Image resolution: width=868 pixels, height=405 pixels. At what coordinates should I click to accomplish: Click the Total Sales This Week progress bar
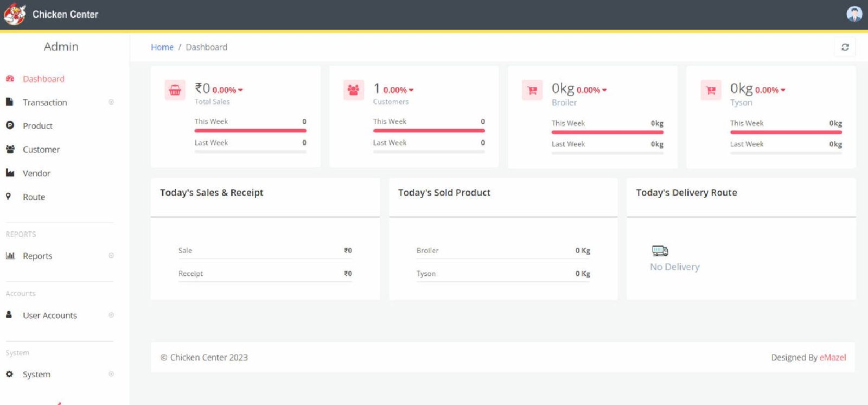tap(250, 131)
